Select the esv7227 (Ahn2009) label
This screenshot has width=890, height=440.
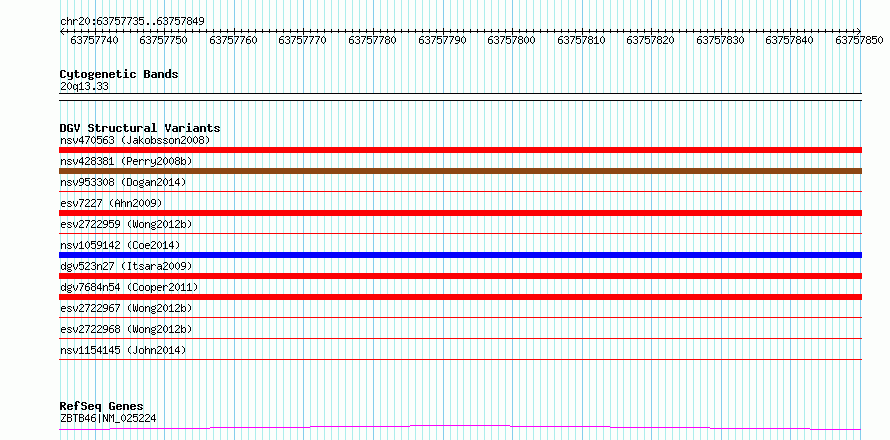click(x=111, y=203)
